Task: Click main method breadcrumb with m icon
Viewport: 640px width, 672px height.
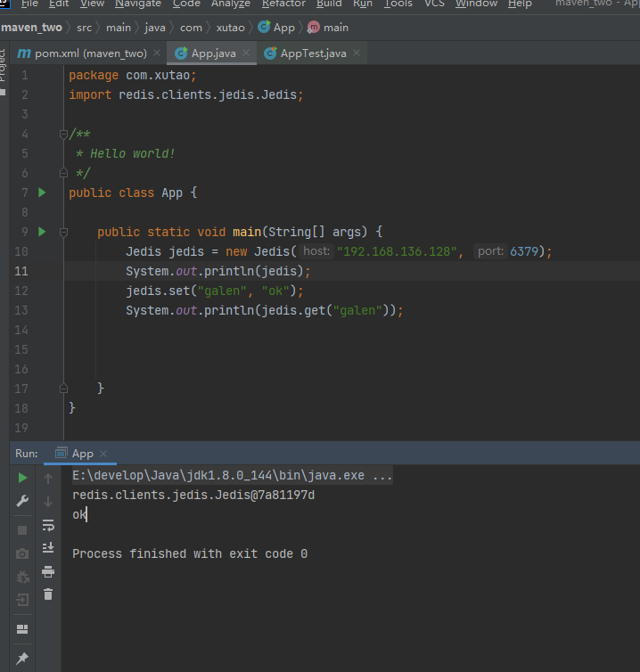Action: pyautogui.click(x=328, y=28)
